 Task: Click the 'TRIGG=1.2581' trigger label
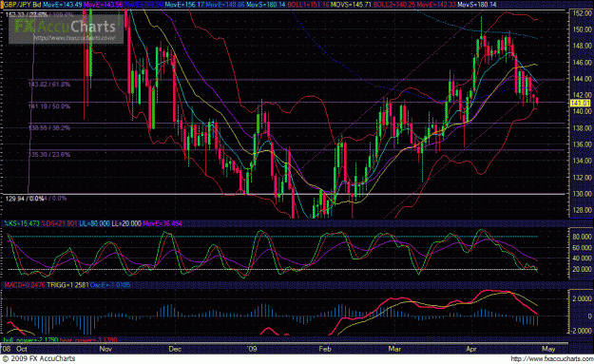[x=67, y=284]
